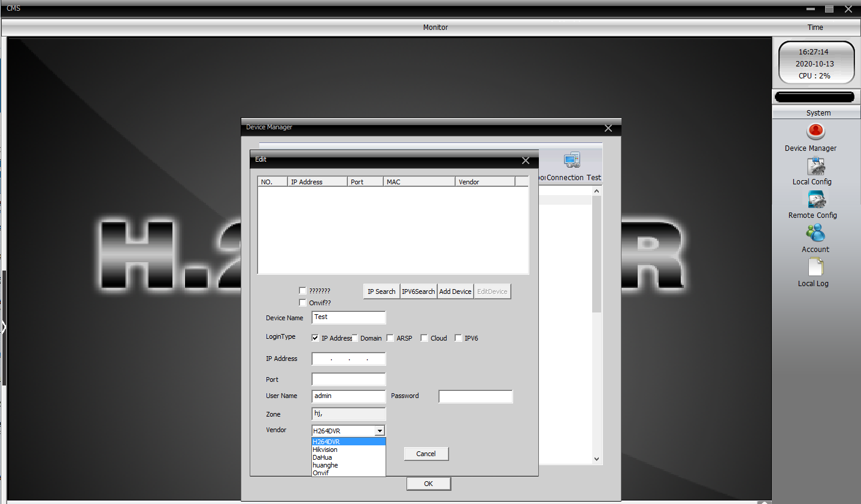Screen dimensions: 861x504
Task: Check the ARSP login type
Action: [x=390, y=338]
